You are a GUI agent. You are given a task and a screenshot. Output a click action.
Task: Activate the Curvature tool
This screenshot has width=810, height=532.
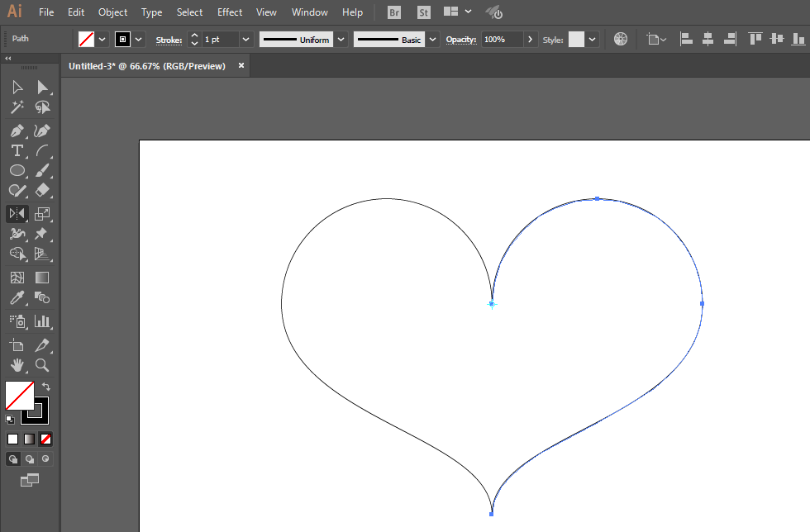(42, 131)
